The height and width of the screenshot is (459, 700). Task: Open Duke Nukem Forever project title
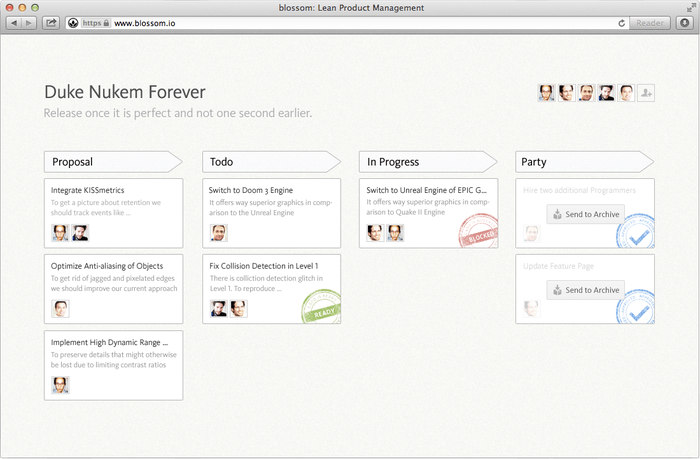[x=125, y=92]
